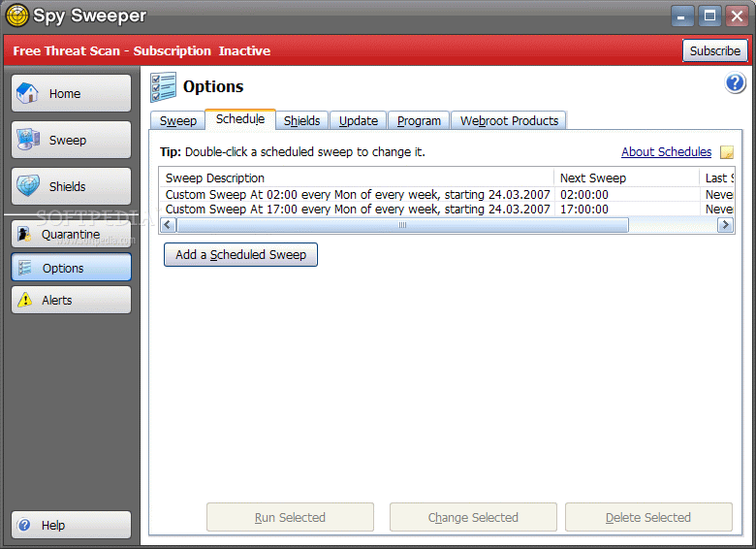Switch to the Sweep tab
The width and height of the screenshot is (756, 549).
tap(178, 120)
